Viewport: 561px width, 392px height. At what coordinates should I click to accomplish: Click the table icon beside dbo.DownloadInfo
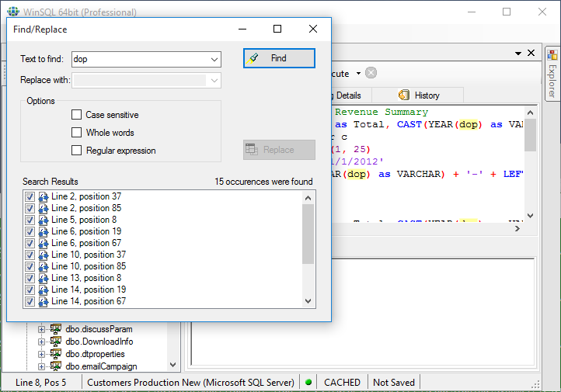pyautogui.click(x=55, y=342)
